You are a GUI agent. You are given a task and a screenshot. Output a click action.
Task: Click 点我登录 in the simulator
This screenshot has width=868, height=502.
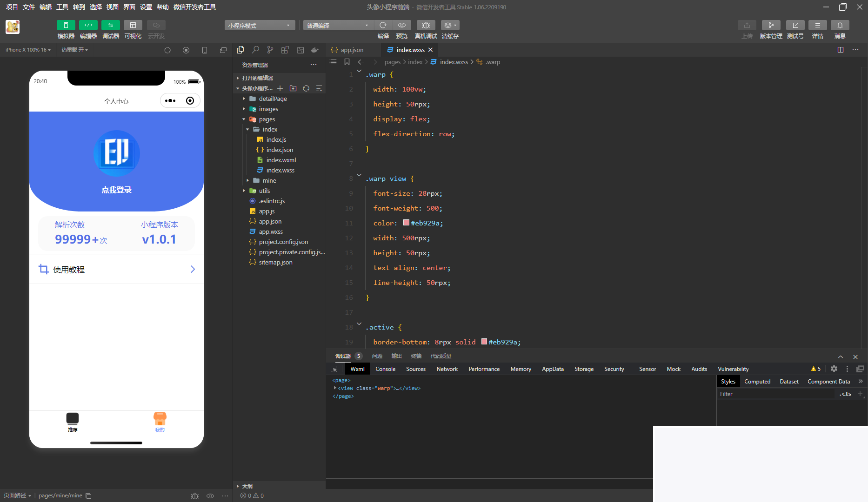click(x=116, y=190)
